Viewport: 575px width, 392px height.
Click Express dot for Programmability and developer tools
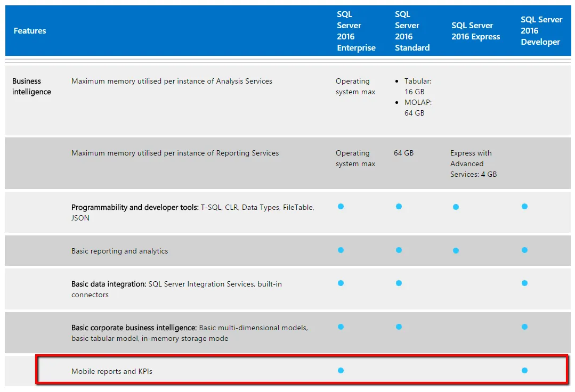pyautogui.click(x=456, y=207)
